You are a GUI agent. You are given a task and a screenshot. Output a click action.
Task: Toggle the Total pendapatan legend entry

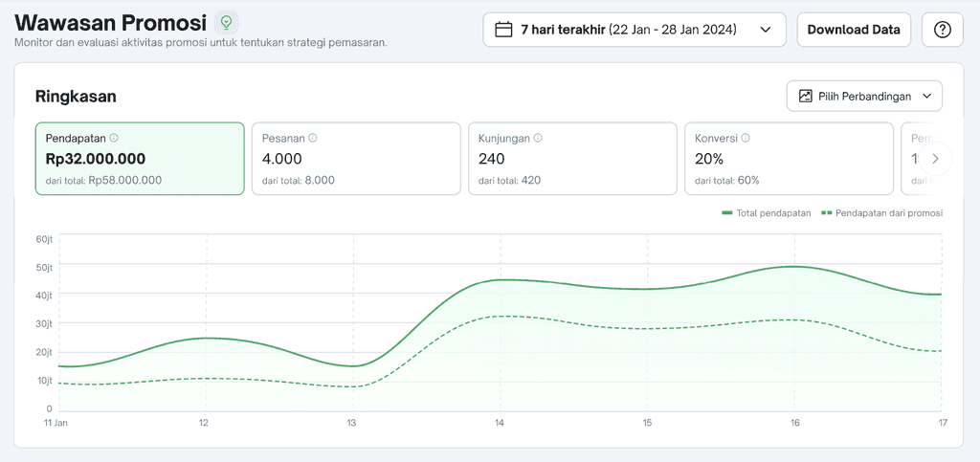767,213
